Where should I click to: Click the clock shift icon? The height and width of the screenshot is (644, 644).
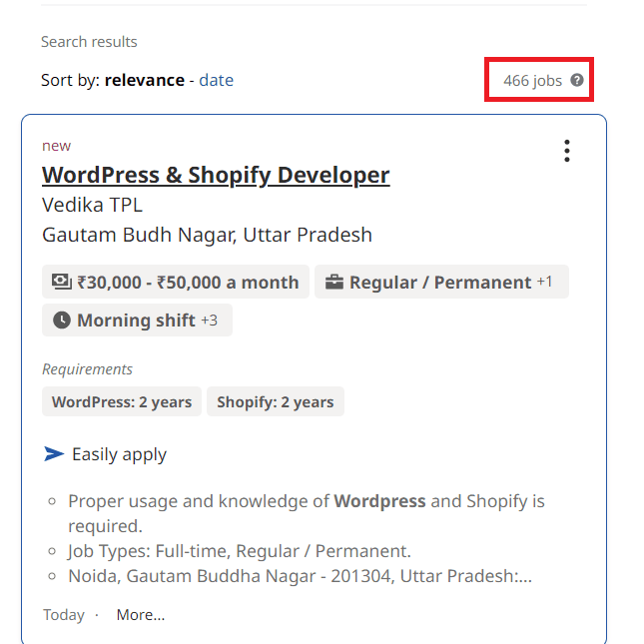coord(62,321)
